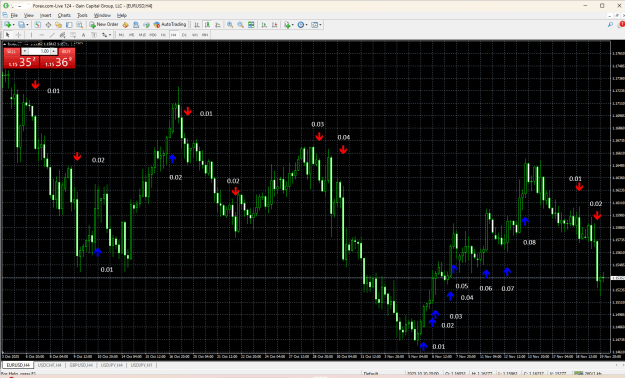Switch to the USDCHF,H4 chart tab

pos(49,365)
